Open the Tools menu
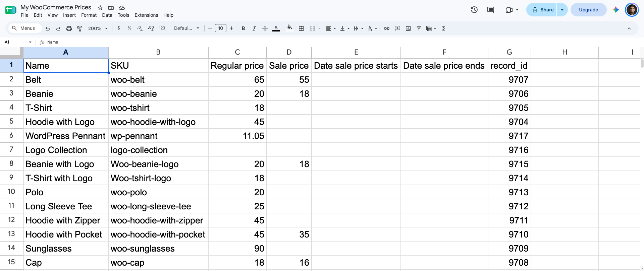The height and width of the screenshot is (271, 644). coord(123,15)
